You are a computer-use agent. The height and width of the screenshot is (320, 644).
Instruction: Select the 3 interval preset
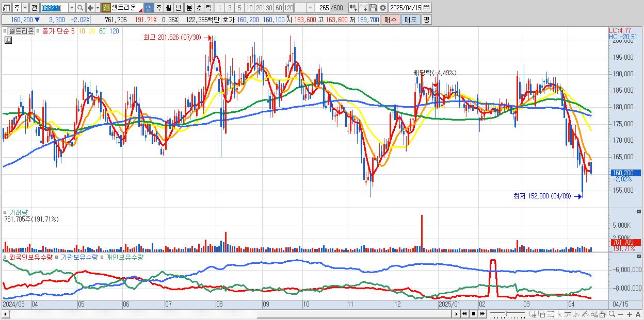230,8
